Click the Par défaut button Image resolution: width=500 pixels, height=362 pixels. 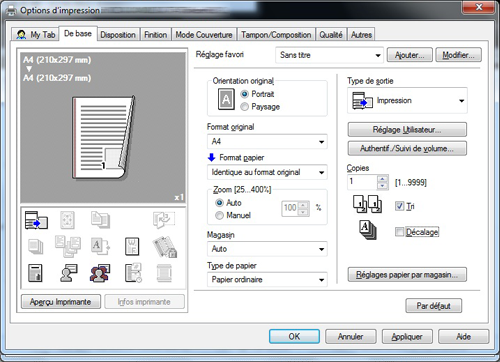(434, 306)
